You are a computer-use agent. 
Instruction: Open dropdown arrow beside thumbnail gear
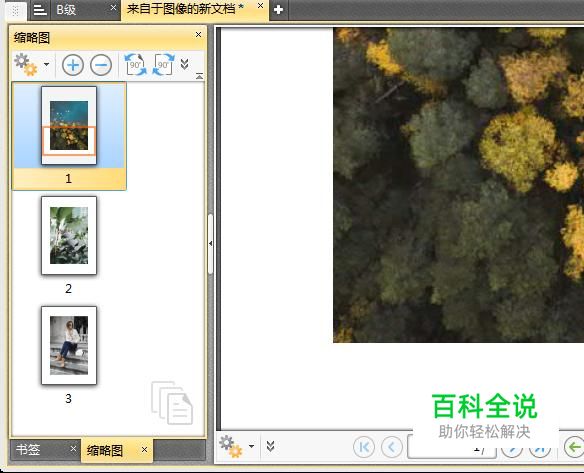coord(46,64)
